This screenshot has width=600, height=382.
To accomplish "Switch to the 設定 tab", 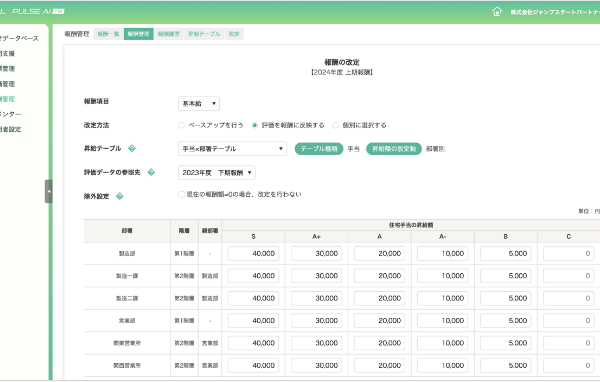I will (x=234, y=34).
